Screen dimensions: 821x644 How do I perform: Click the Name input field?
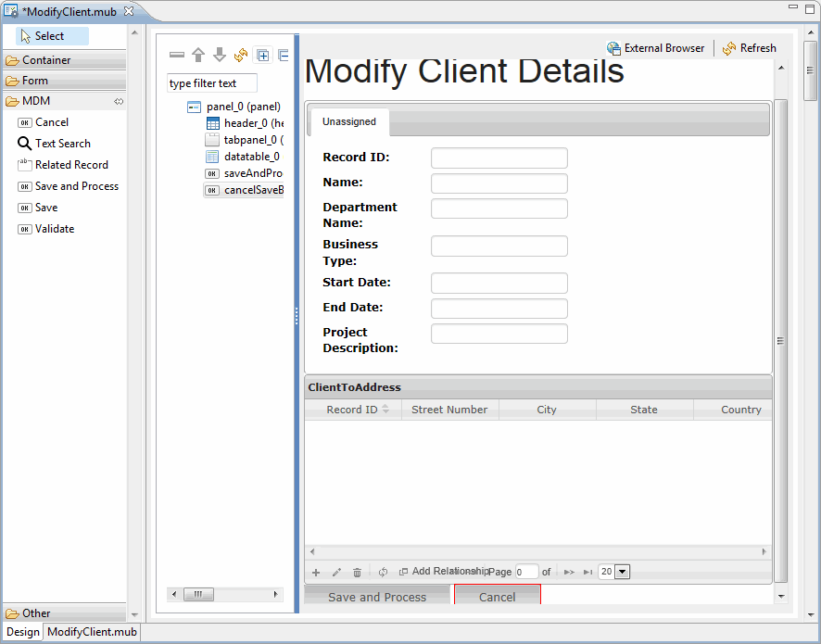(x=499, y=183)
